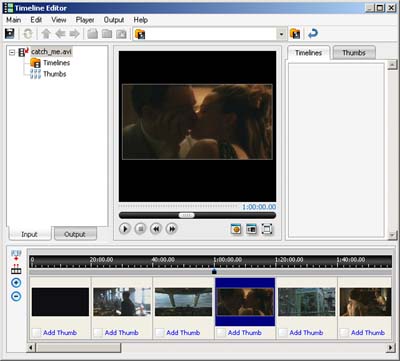Zoom out the timeline with minus icon
Image resolution: width=400 pixels, height=361 pixels.
(x=16, y=296)
